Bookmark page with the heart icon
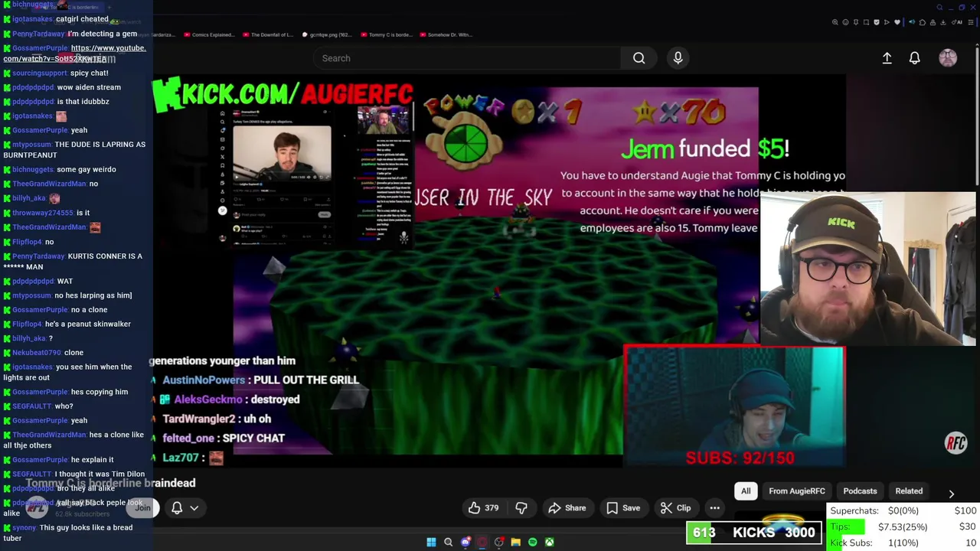Viewport: 980px width, 551px height. (x=897, y=22)
